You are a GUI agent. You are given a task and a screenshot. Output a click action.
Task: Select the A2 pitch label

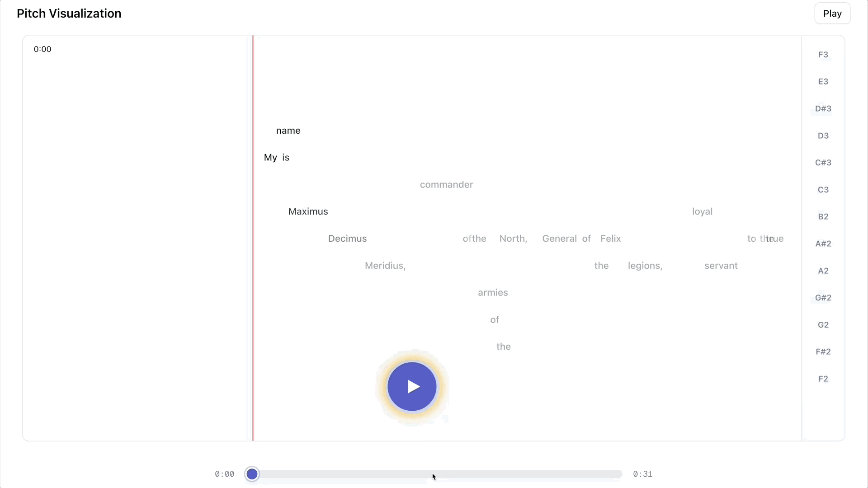pyautogui.click(x=823, y=271)
